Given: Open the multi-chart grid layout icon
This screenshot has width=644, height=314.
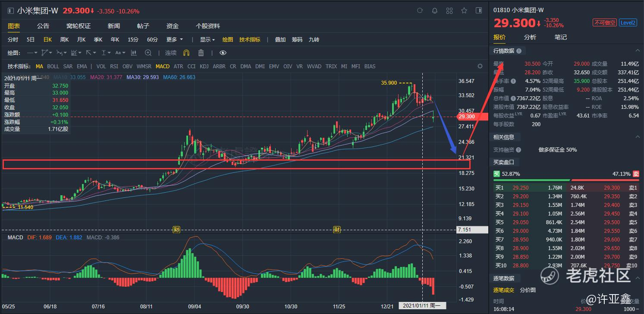Looking at the screenshot, I should 449,11.
